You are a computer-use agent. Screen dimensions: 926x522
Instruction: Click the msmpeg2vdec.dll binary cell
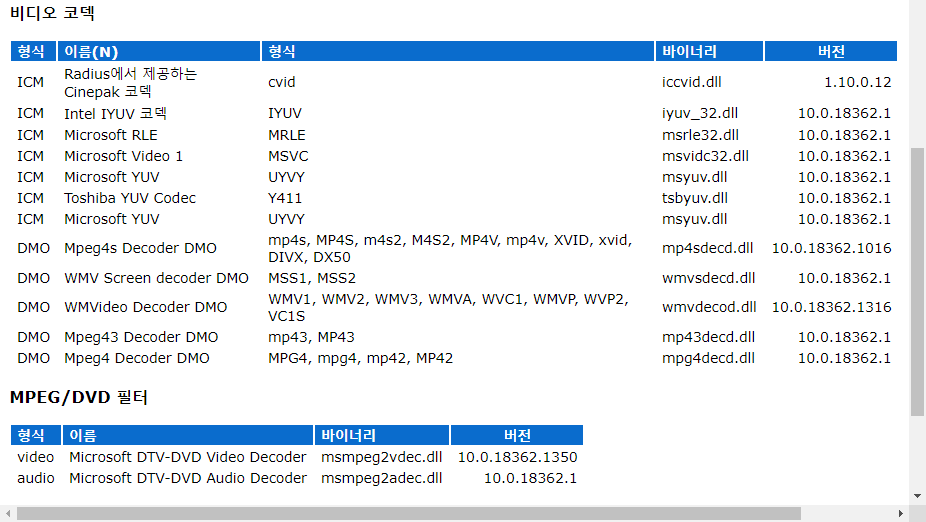tap(382, 458)
